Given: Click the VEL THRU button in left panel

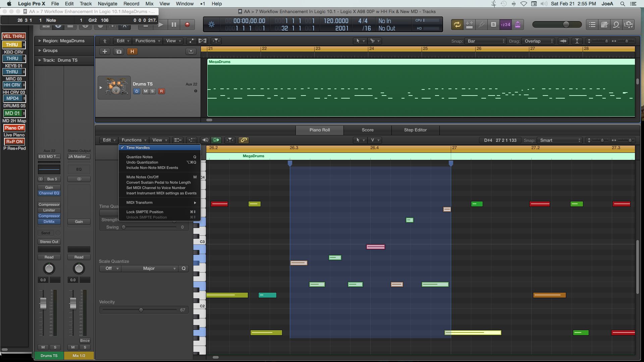Looking at the screenshot, I should [x=14, y=36].
